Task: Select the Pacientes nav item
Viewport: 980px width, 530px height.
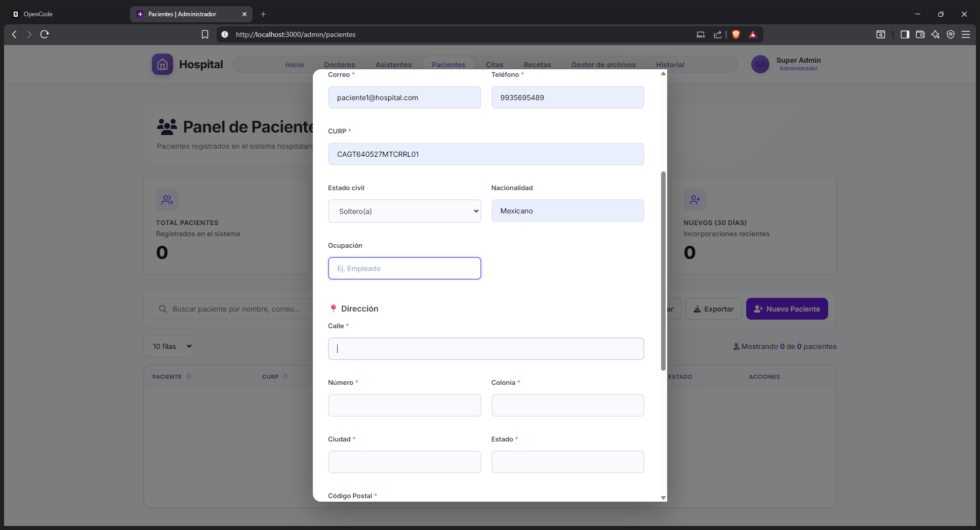Action: (448, 65)
